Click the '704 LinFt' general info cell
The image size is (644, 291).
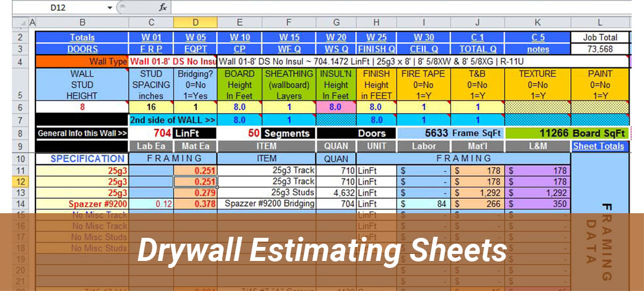pyautogui.click(x=173, y=133)
